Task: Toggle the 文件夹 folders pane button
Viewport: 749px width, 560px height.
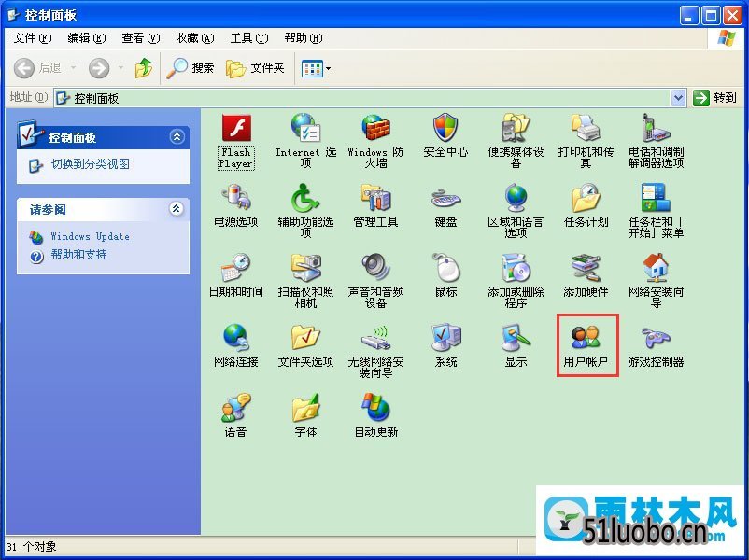Action: [x=255, y=68]
